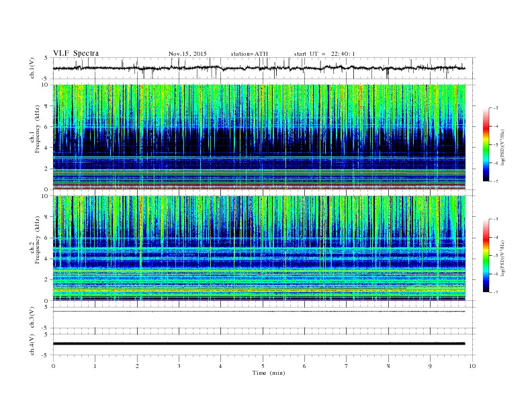Click time axis tick label "3"
532x411 pixels.
(x=179, y=366)
